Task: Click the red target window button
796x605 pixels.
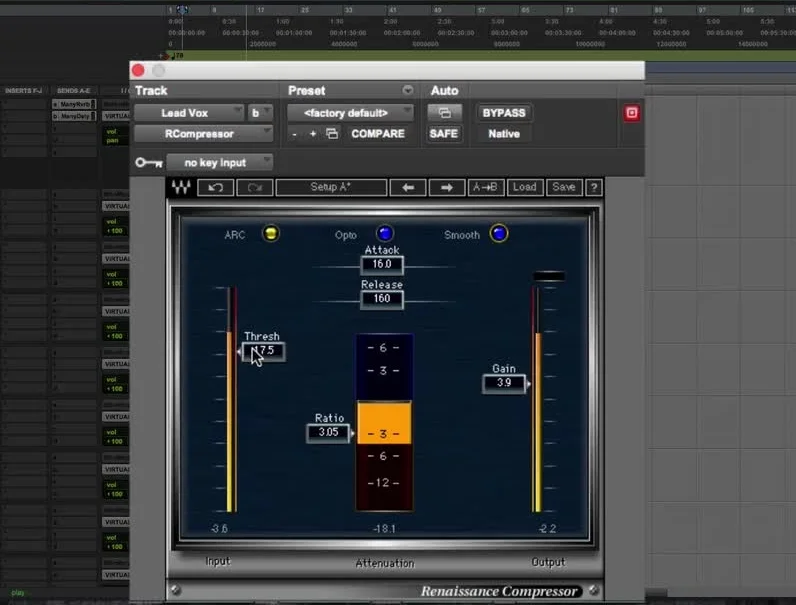Action: point(632,113)
